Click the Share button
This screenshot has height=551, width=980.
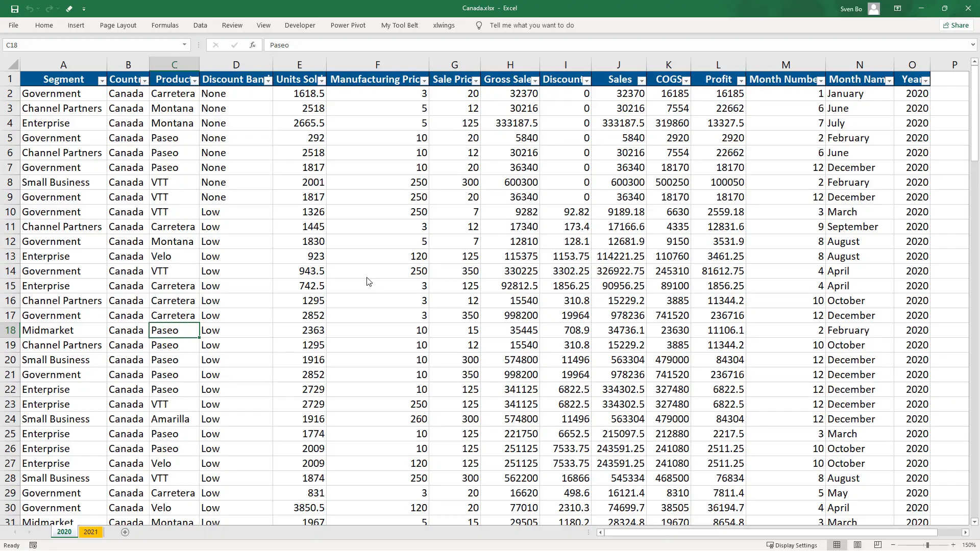(x=955, y=25)
